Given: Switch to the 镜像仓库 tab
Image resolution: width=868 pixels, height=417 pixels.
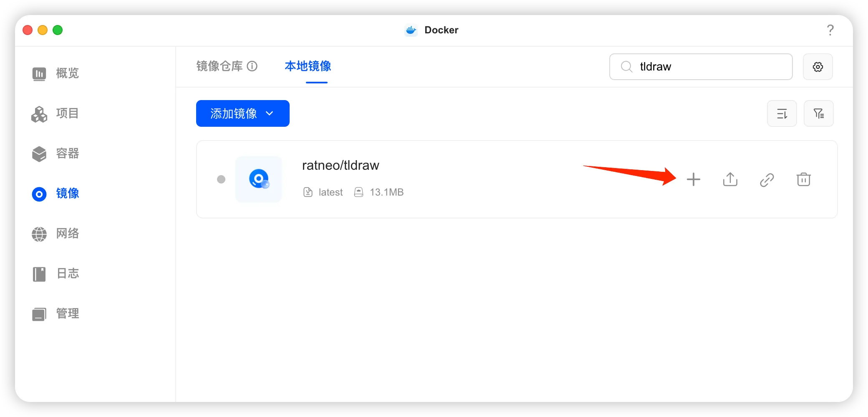Looking at the screenshot, I should click(x=220, y=66).
